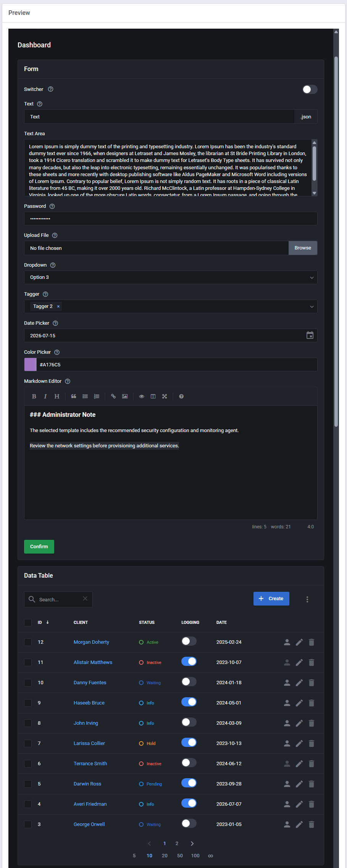Show 50 rows per page
Screen dimensions: 347x868
click(180, 856)
